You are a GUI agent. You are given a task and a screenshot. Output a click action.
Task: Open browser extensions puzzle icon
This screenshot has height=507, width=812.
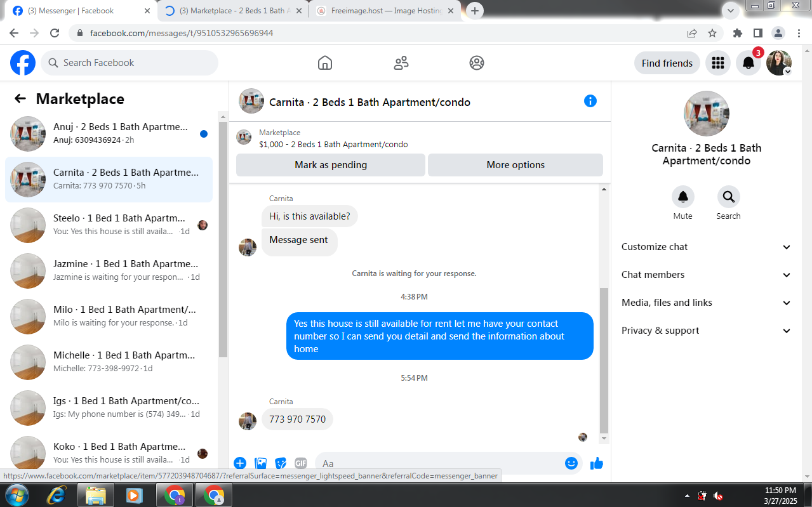(737, 33)
